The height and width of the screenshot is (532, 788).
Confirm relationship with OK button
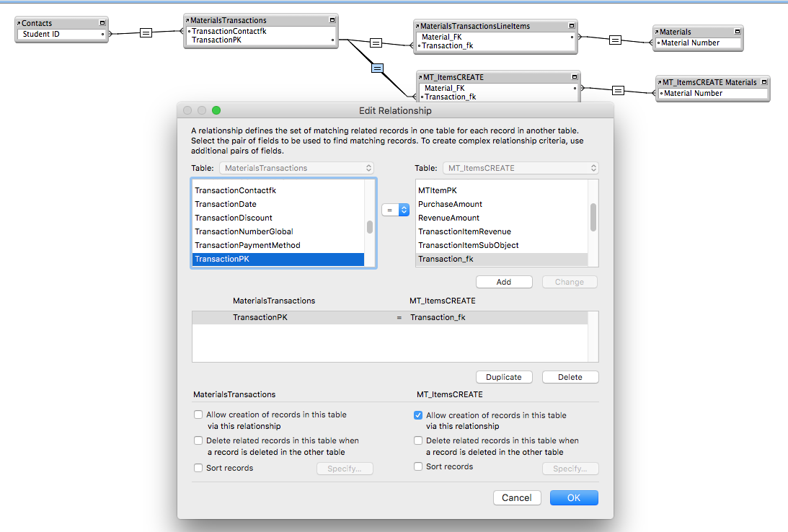click(x=574, y=498)
